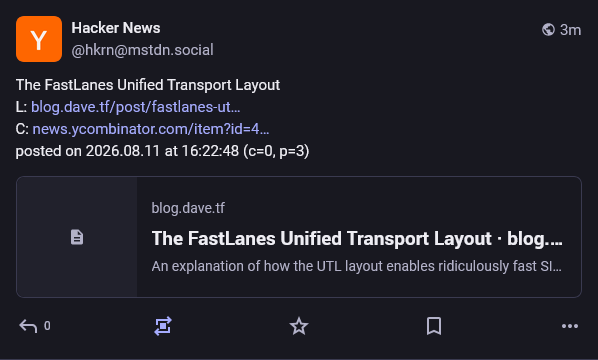Boost this Hacker News post

pyautogui.click(x=163, y=326)
